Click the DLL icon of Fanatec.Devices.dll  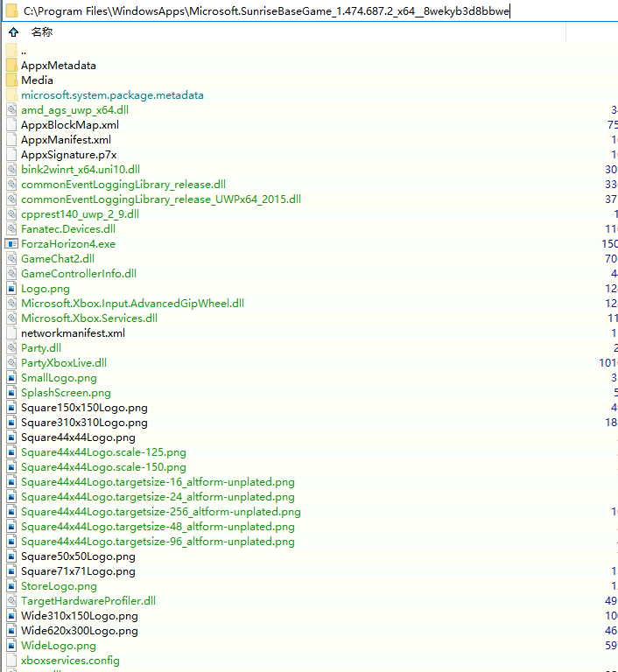(x=12, y=229)
